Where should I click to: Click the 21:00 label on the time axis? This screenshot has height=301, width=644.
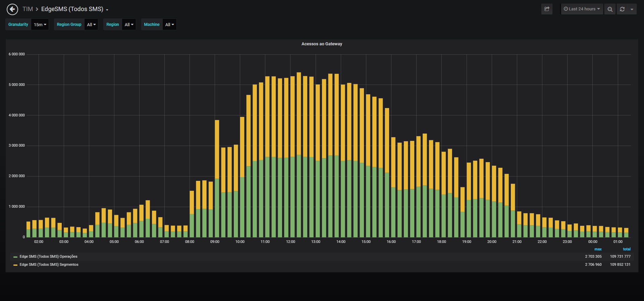point(517,242)
